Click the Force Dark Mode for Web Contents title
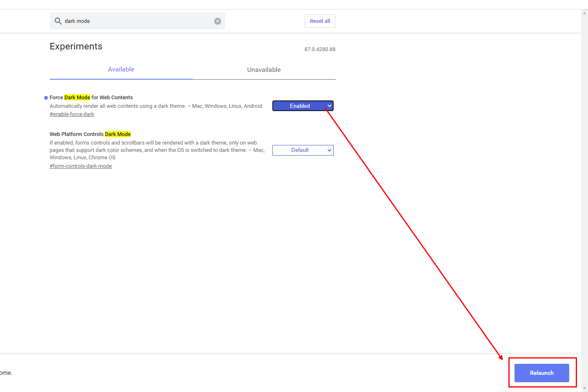Viewport: 588px width, 392px height. 91,98
